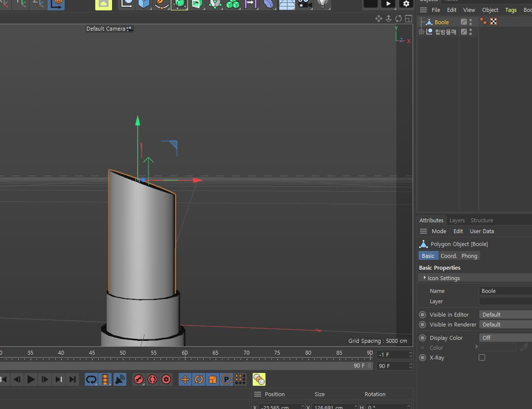
Task: Add a Camera object from toolbar
Action: [304, 4]
